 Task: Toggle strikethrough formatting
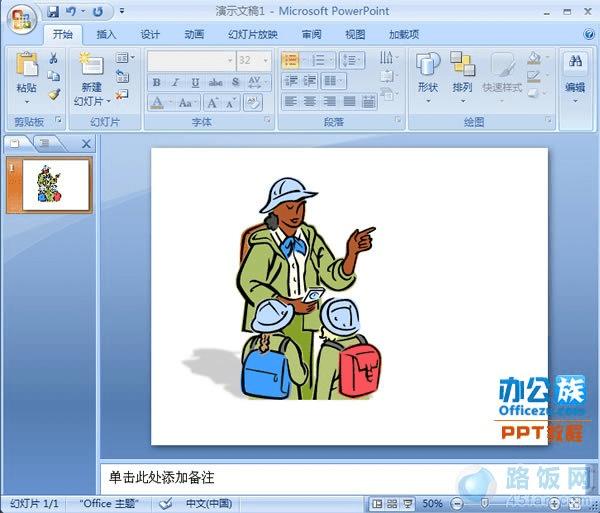(x=215, y=82)
